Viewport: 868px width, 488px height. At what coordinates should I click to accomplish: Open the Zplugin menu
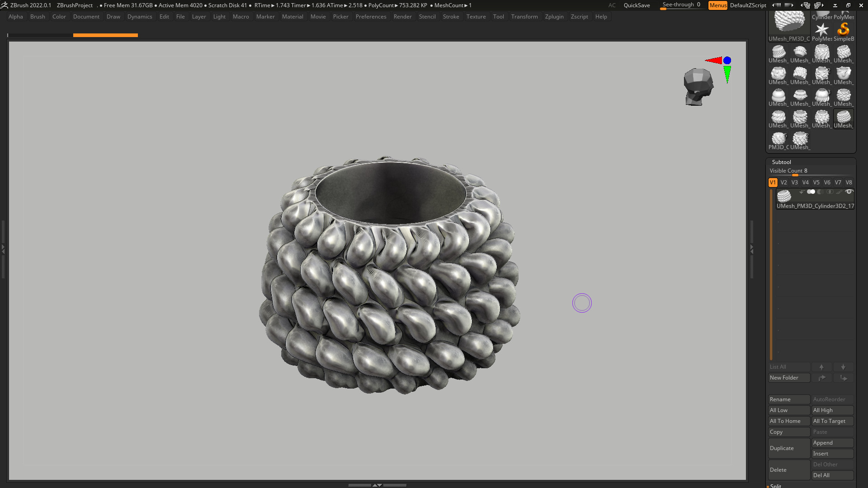tap(554, 17)
